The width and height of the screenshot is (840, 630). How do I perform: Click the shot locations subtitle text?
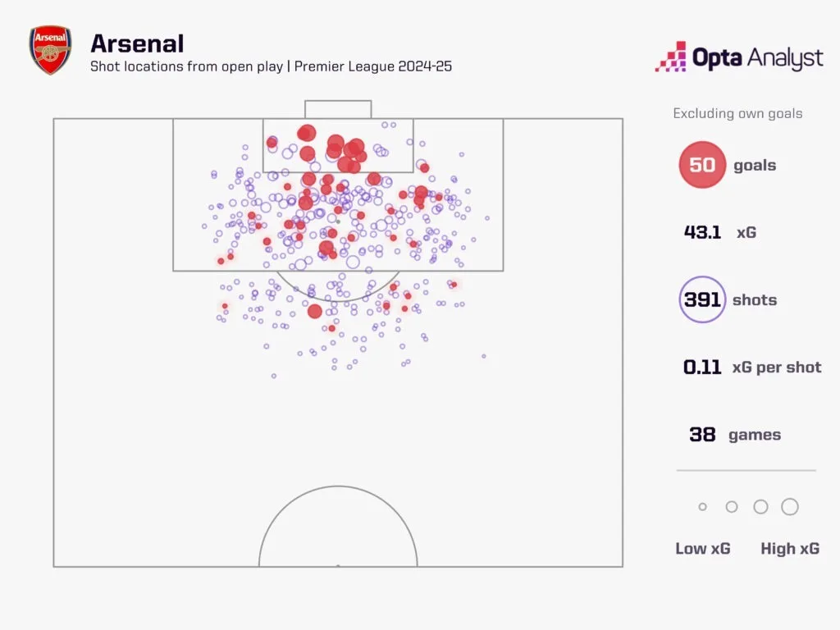point(271,66)
